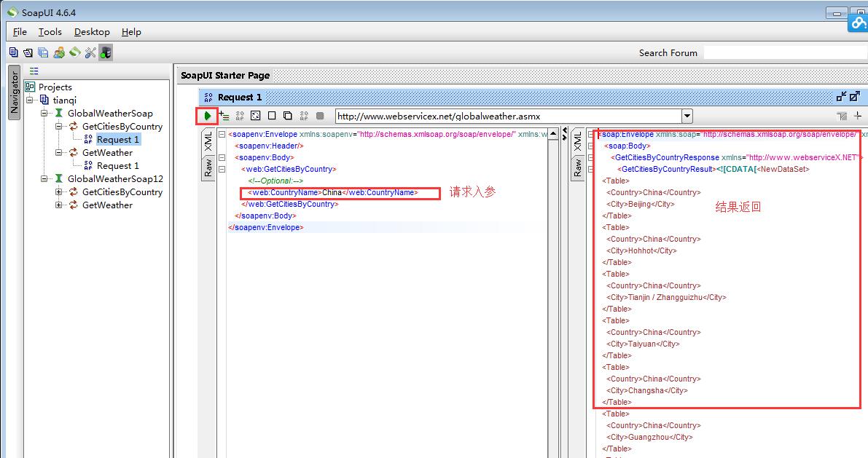Click the green trial arrows toolbar icon
The width and height of the screenshot is (868, 458).
point(75,52)
